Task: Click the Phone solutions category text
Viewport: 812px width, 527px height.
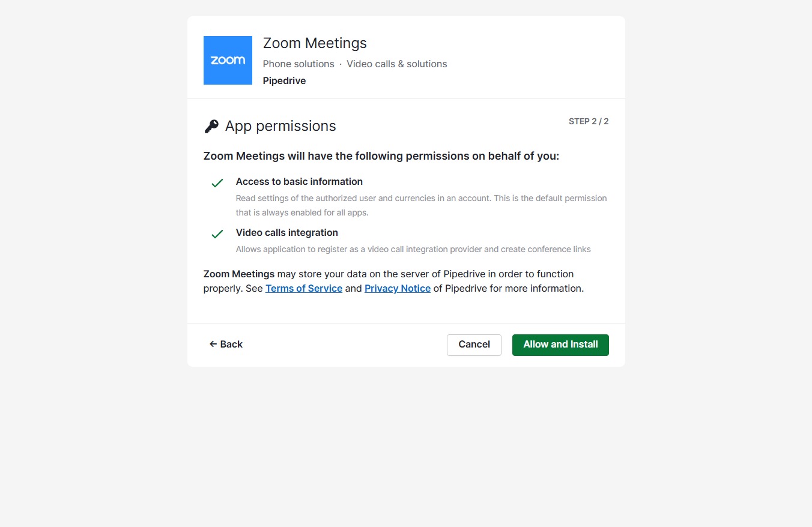Action: tap(298, 64)
